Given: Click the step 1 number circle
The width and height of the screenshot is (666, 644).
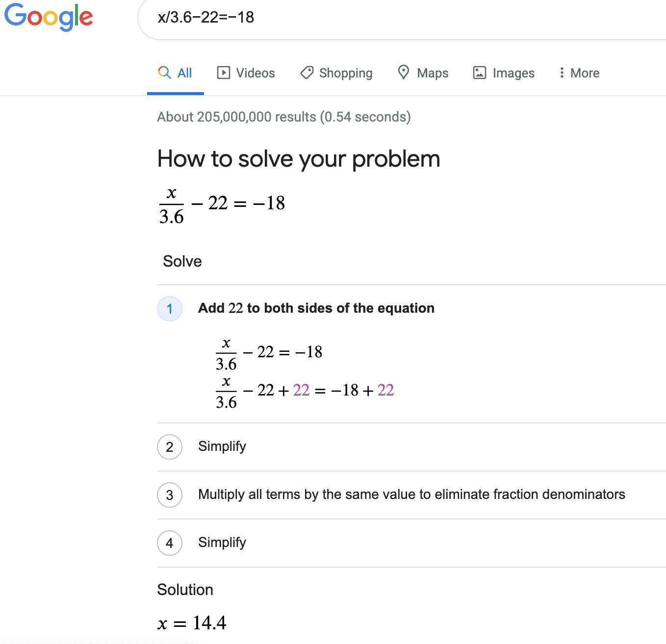Looking at the screenshot, I should coord(170,309).
